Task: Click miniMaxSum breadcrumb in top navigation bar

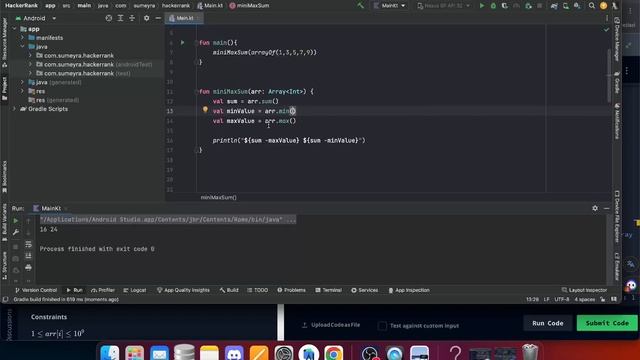Action: point(249,6)
